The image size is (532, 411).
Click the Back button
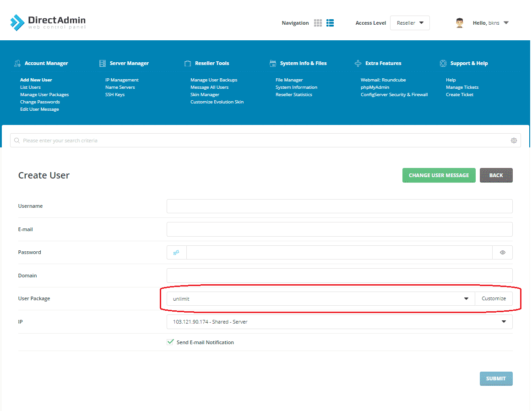(x=496, y=175)
